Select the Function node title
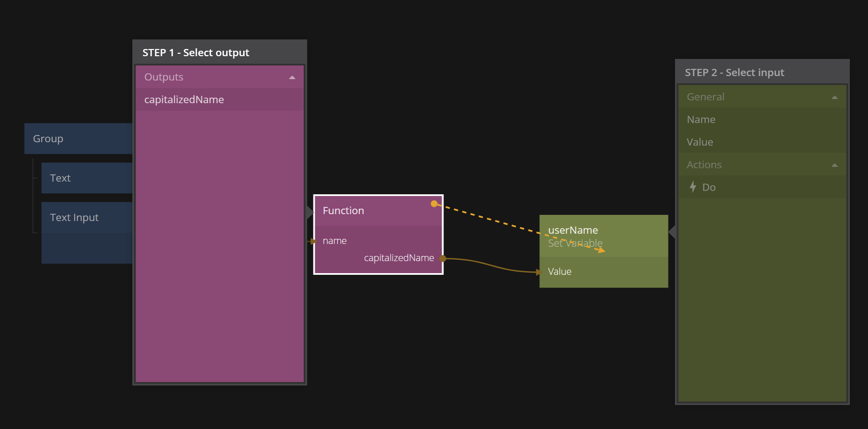 [x=343, y=210]
